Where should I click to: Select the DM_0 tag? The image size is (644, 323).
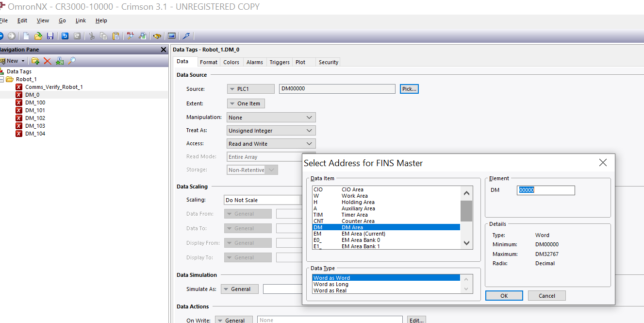click(x=32, y=95)
